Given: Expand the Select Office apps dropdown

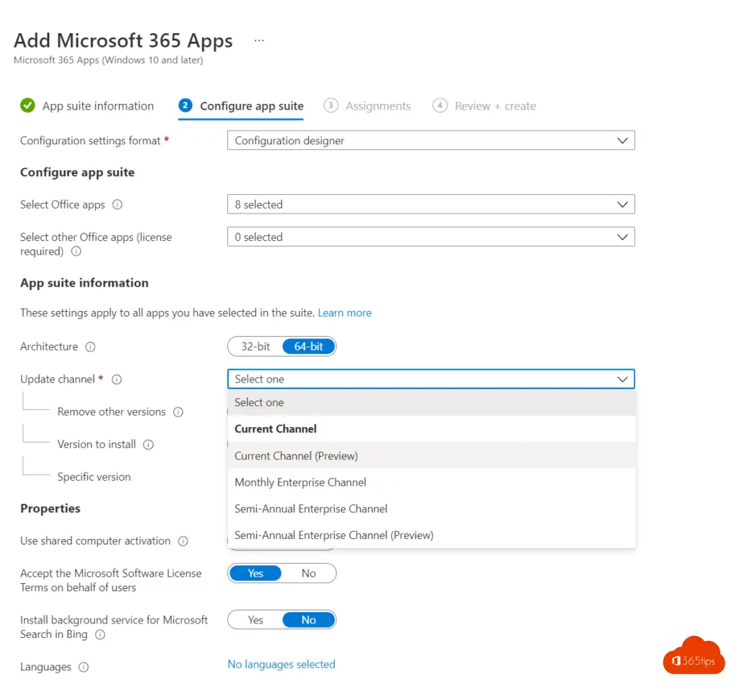Looking at the screenshot, I should (x=431, y=205).
